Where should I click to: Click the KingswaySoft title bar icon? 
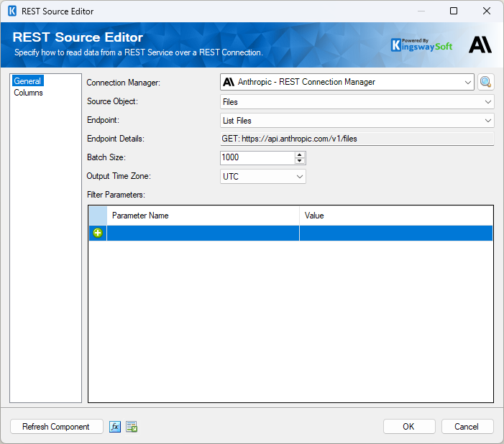(12, 11)
